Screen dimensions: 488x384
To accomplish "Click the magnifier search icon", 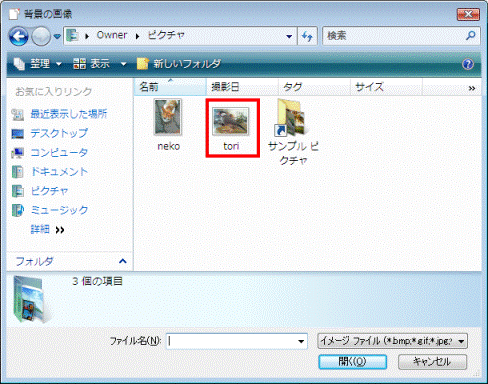I will 471,35.
